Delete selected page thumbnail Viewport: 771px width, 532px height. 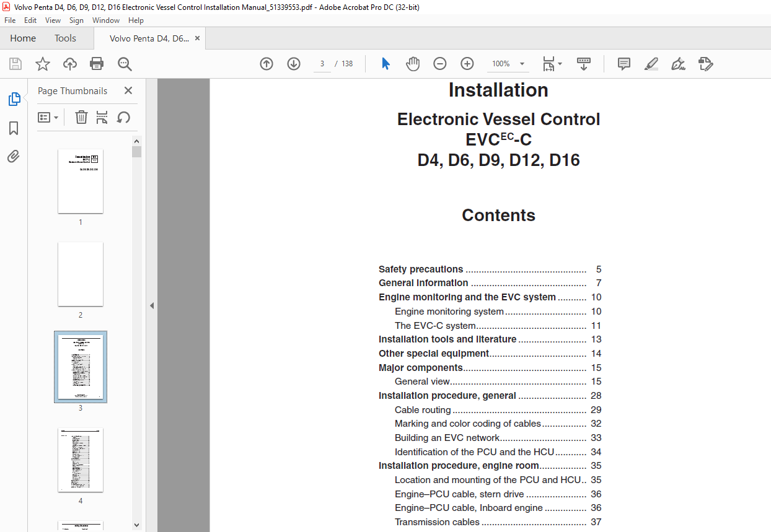tap(81, 117)
